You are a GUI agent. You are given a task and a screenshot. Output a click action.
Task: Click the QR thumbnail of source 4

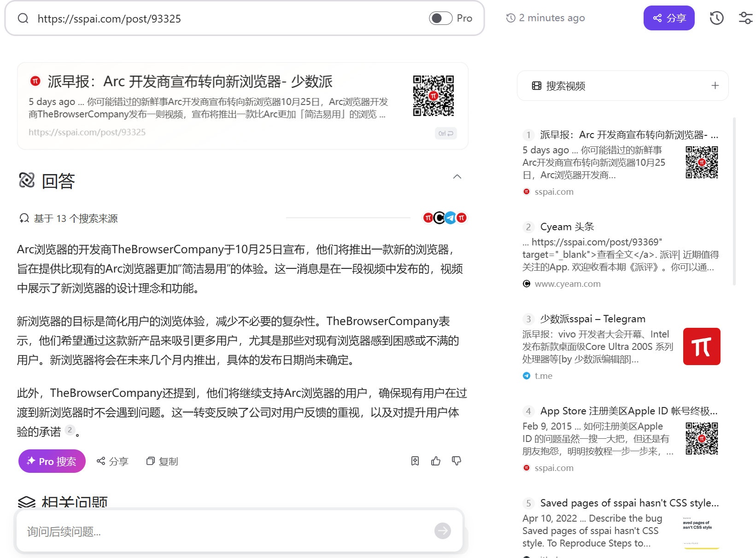(702, 438)
